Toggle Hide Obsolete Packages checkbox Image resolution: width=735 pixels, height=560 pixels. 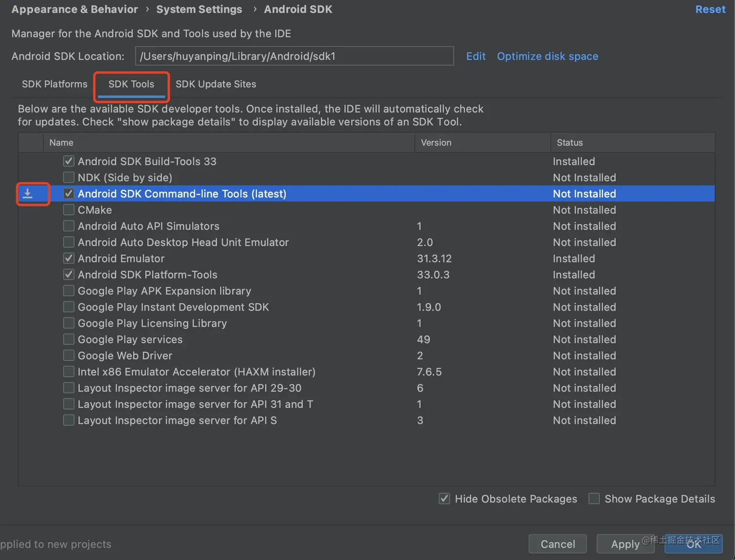[444, 498]
